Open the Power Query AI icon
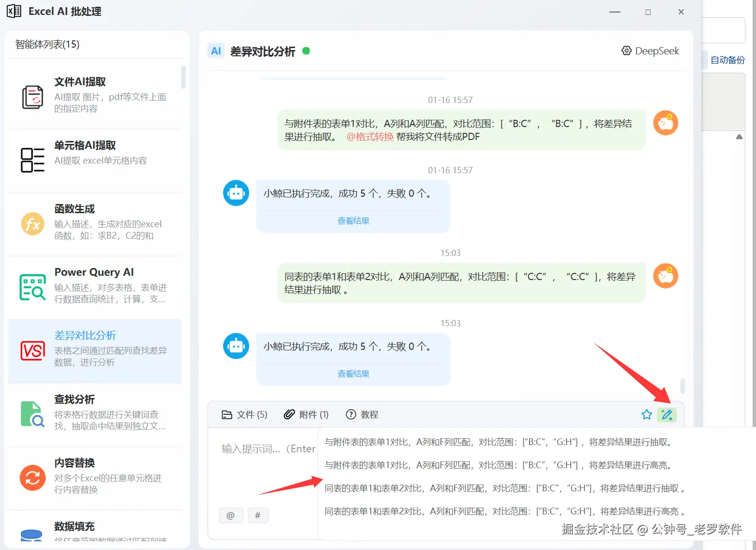 coord(33,287)
